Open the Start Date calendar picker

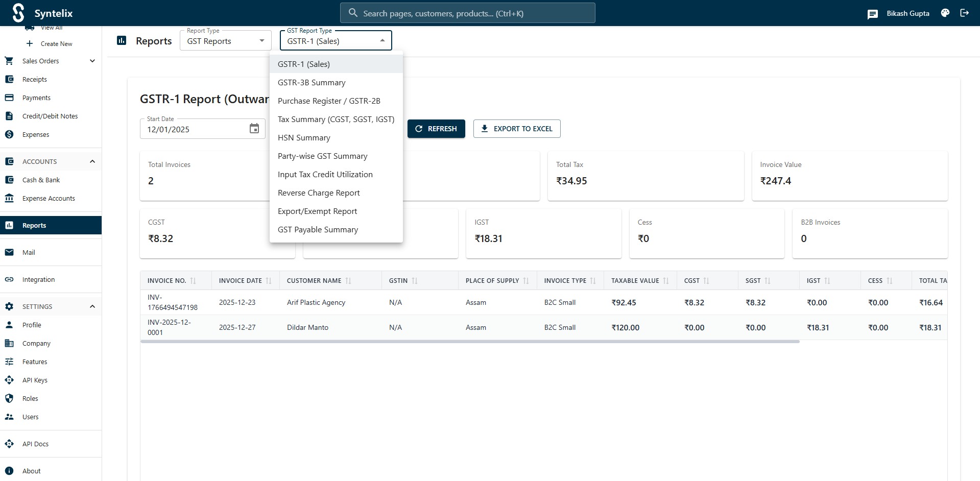(x=254, y=129)
